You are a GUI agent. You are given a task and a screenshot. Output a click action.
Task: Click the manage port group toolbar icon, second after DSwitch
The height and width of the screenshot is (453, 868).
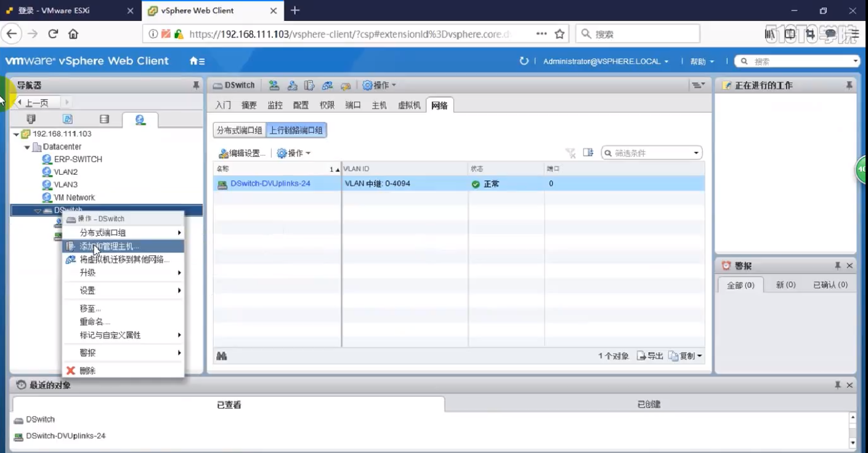(x=293, y=86)
